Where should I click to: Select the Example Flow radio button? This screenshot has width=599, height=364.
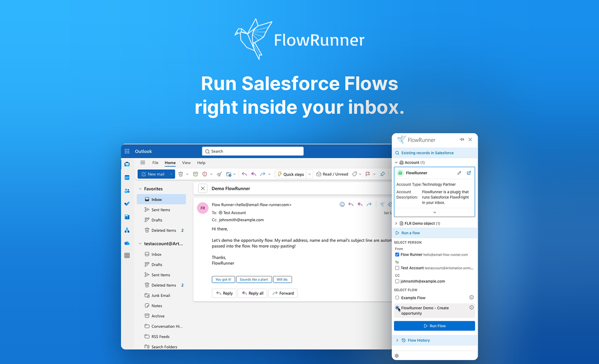pos(397,298)
